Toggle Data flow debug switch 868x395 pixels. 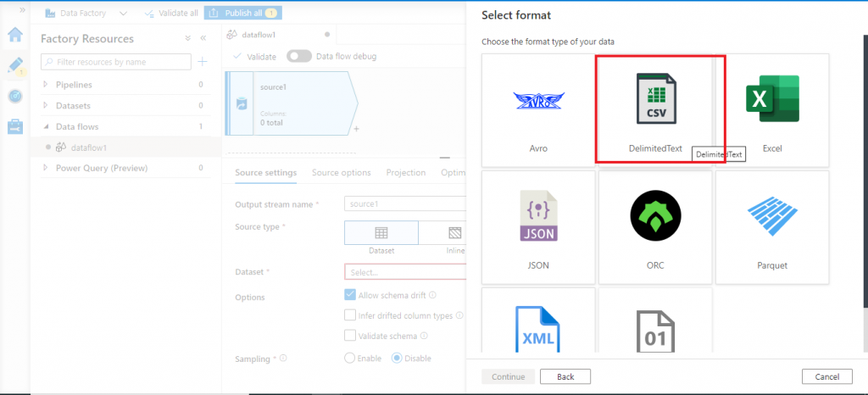click(299, 57)
